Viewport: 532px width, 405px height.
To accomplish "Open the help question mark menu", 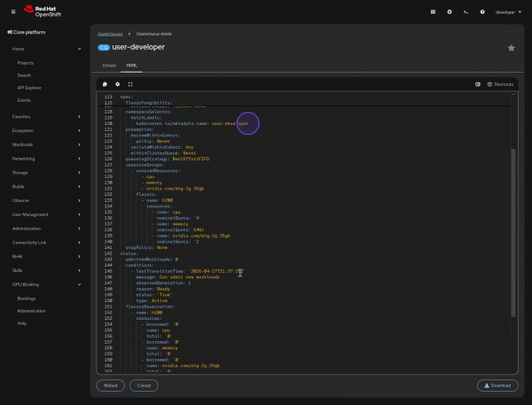I will coord(482,12).
